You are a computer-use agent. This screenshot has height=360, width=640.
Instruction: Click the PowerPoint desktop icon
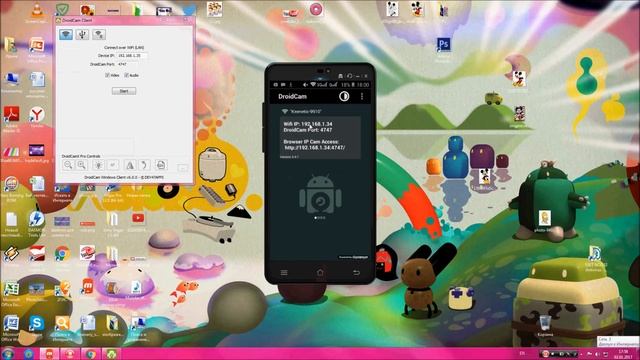(x=36, y=44)
